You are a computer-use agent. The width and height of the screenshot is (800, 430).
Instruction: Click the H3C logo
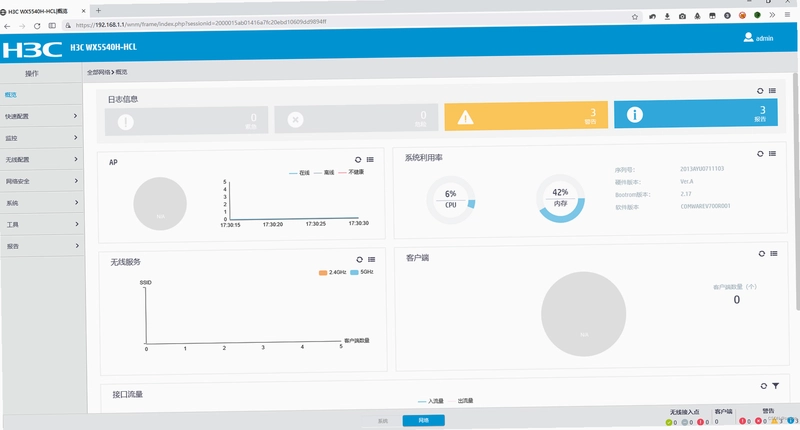click(x=32, y=49)
